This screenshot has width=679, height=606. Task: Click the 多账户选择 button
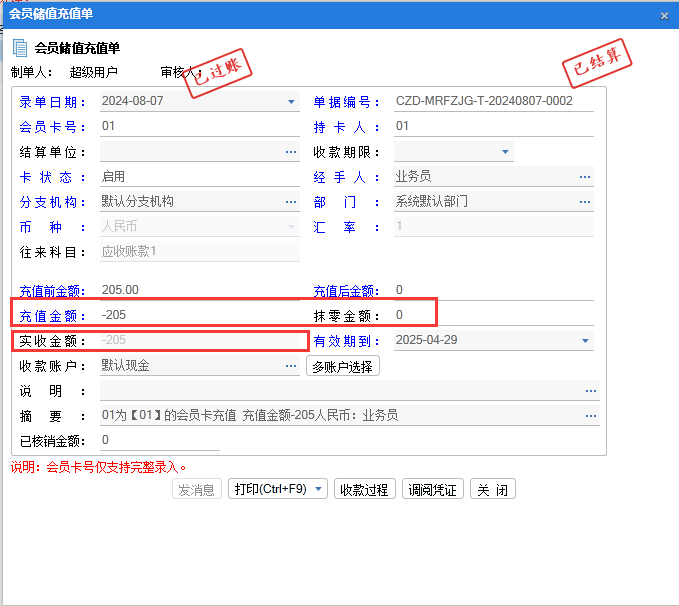(x=343, y=366)
